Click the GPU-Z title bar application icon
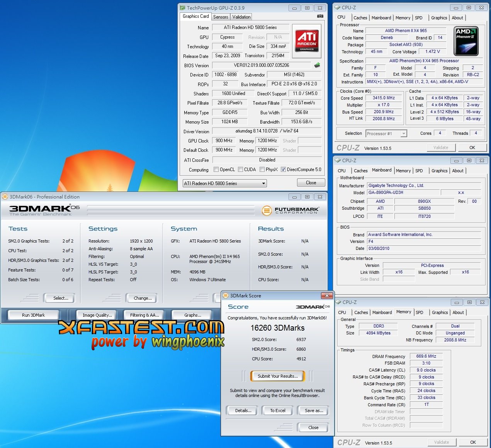The height and width of the screenshot is (448, 491). pyautogui.click(x=182, y=8)
